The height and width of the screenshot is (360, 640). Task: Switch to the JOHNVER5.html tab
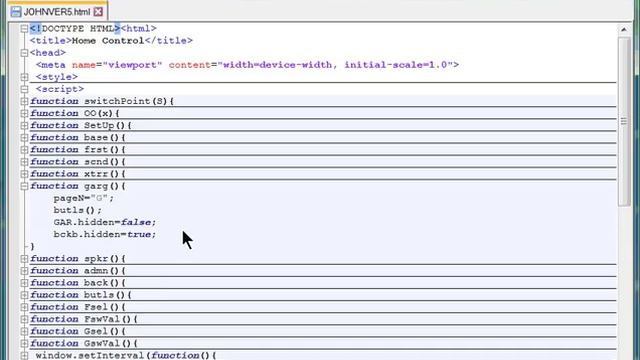(57, 11)
